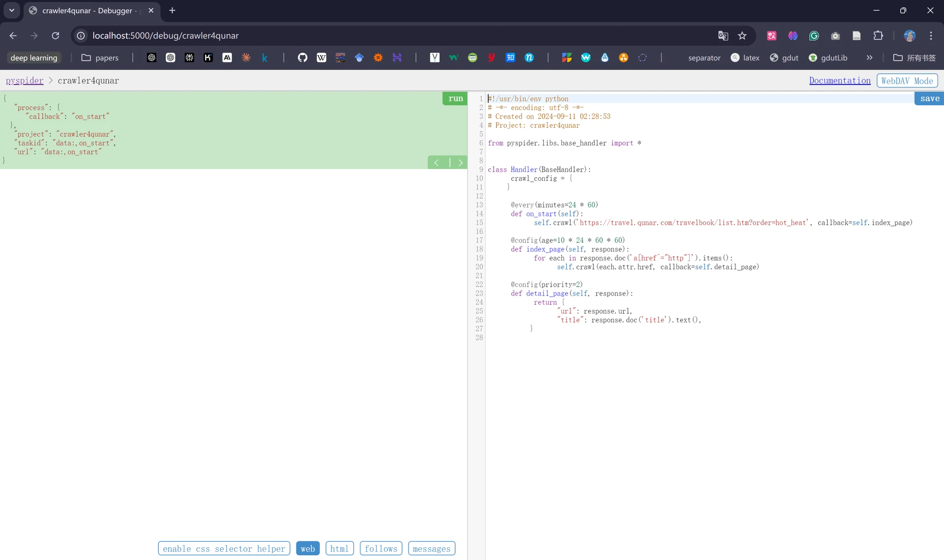The width and height of the screenshot is (944, 560).
Task: Enable css selector helper
Action: click(224, 548)
